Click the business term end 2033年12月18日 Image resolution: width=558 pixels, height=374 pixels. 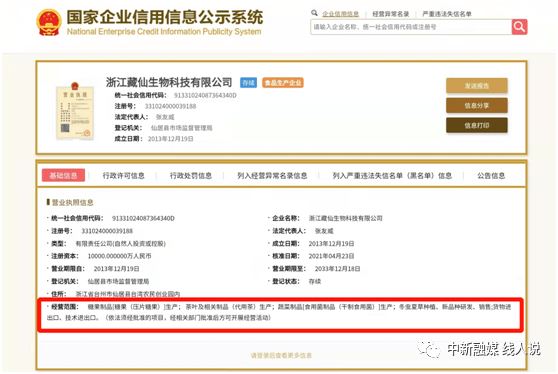point(337,269)
